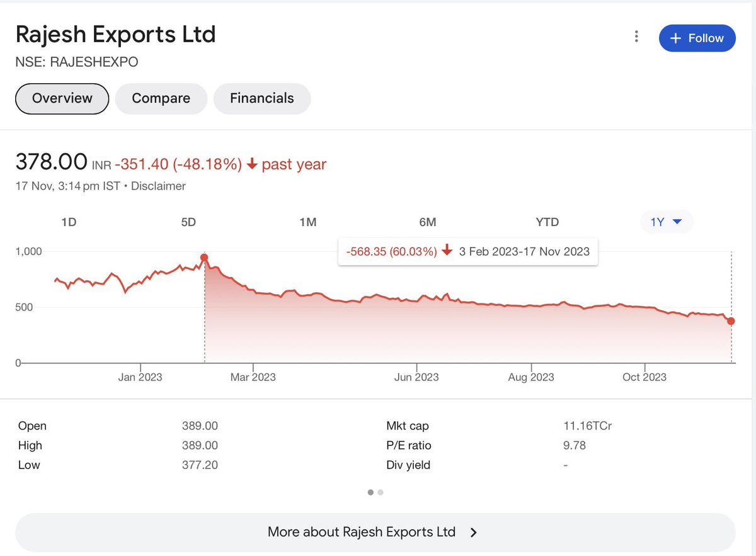The width and height of the screenshot is (756, 556).
Task: Select the YTD time range
Action: (547, 222)
